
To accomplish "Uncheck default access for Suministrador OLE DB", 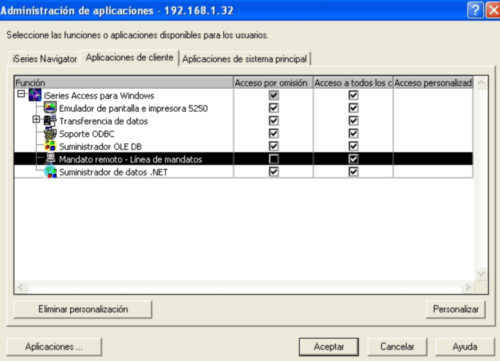I will click(274, 146).
